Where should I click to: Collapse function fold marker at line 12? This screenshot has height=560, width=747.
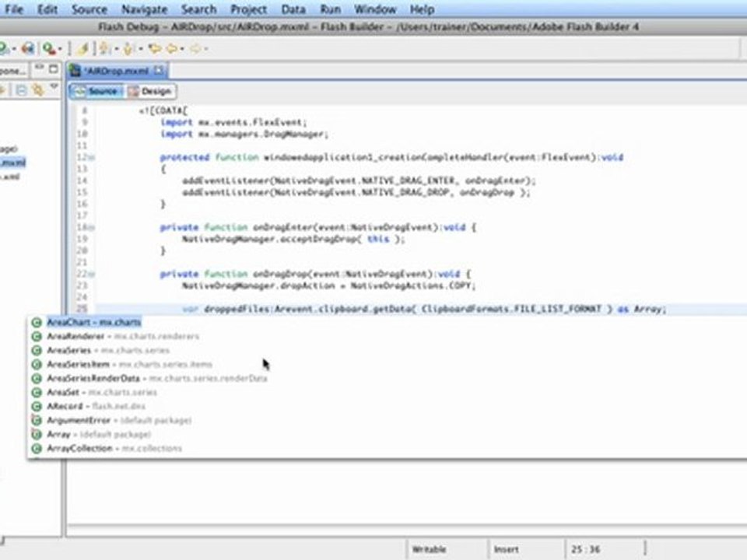tap(91, 158)
